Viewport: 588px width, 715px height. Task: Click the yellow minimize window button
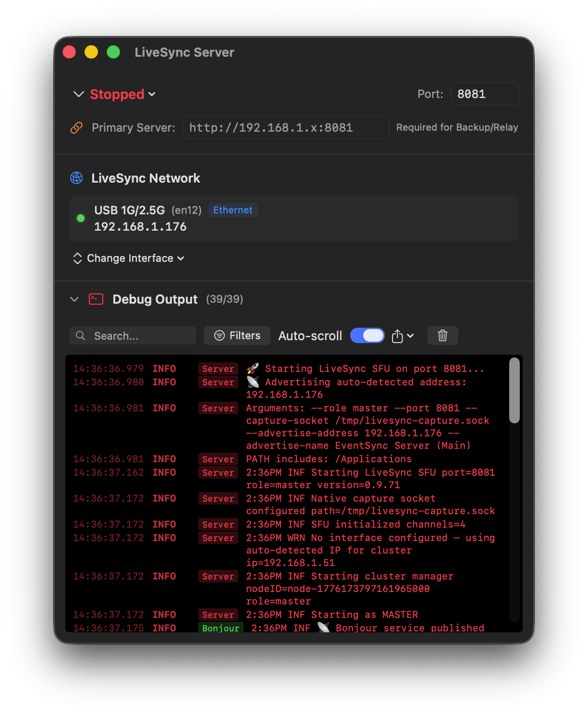pos(91,52)
